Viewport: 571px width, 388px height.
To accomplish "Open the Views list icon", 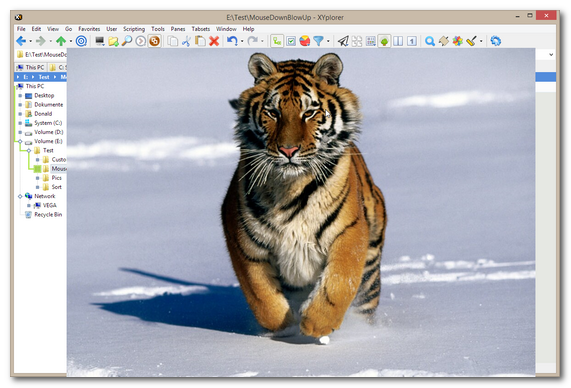I will click(371, 41).
